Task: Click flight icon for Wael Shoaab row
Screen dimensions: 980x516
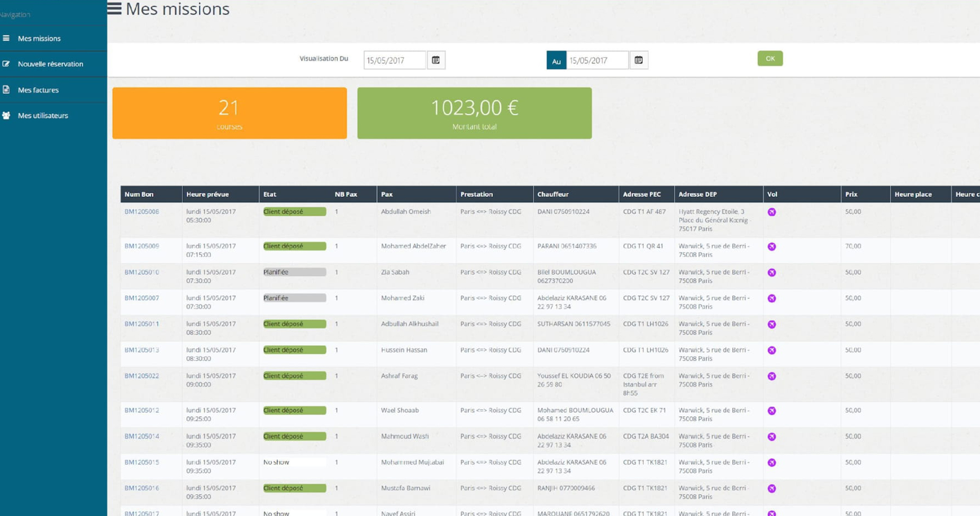Action: pos(772,411)
